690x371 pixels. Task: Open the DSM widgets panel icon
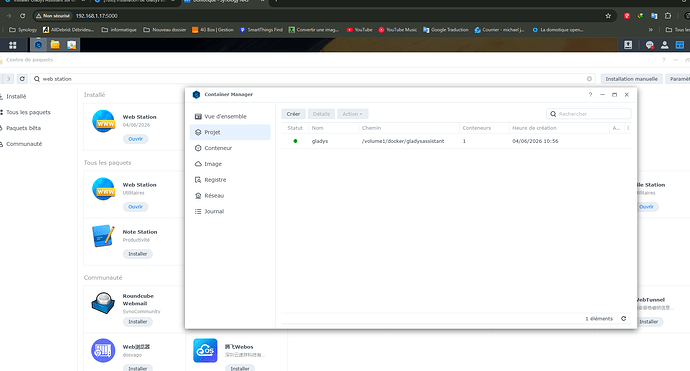click(x=680, y=45)
